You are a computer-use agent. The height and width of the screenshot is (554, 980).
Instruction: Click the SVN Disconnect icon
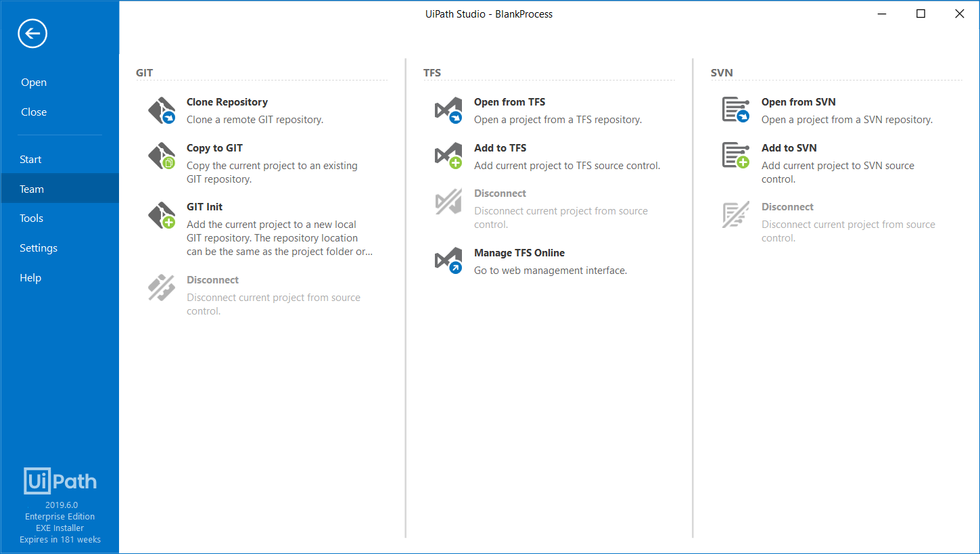pos(736,215)
